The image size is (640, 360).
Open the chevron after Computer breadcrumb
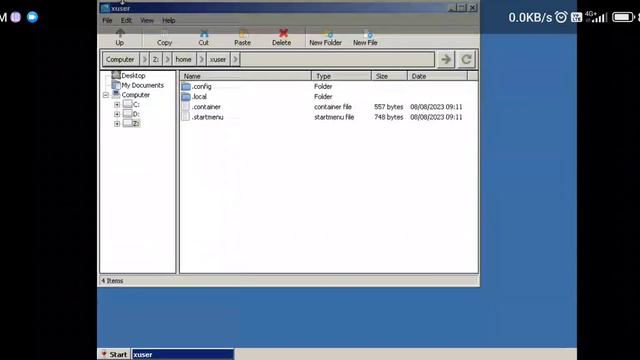coord(144,60)
